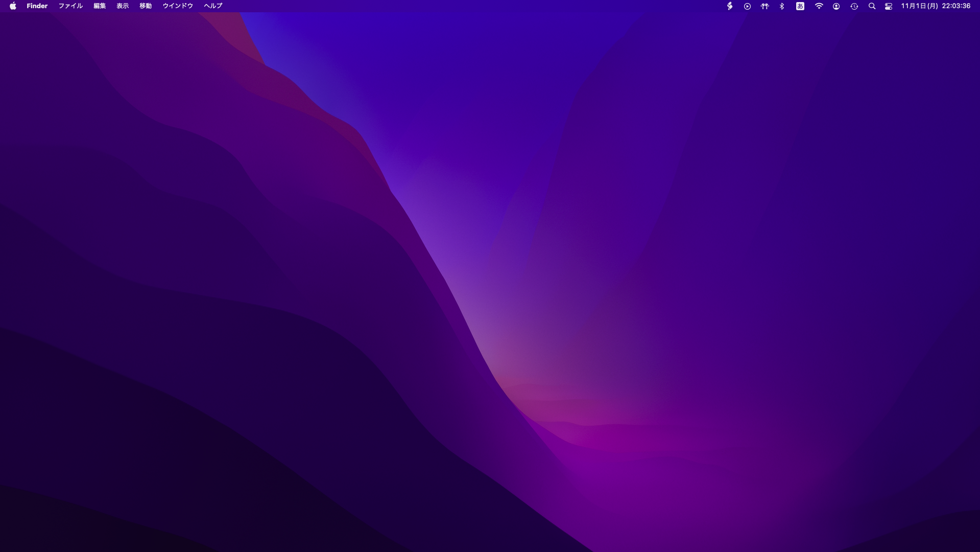Open the Finder application menu
This screenshot has width=980, height=552.
(x=37, y=6)
